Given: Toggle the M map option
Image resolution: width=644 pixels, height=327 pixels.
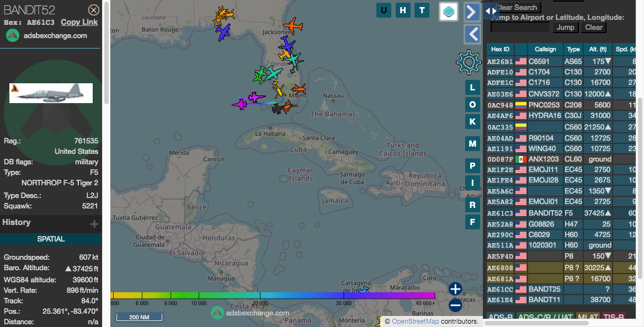Looking at the screenshot, I should pos(472,143).
